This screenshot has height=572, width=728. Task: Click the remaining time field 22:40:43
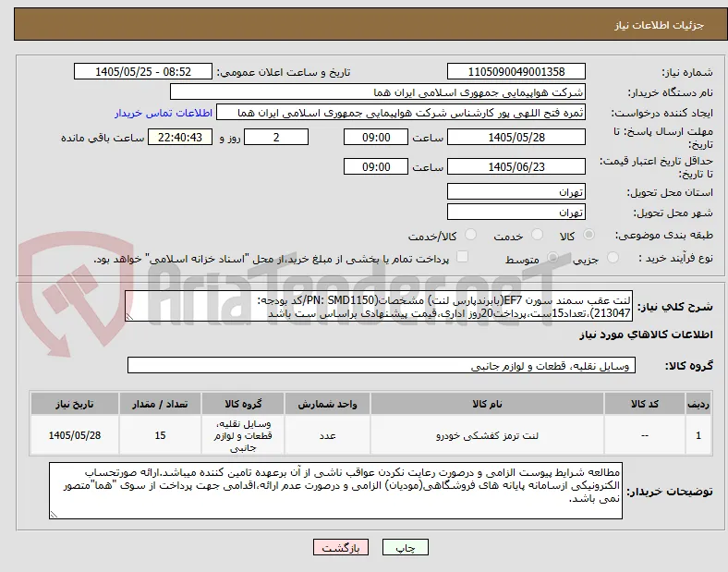[x=180, y=138]
